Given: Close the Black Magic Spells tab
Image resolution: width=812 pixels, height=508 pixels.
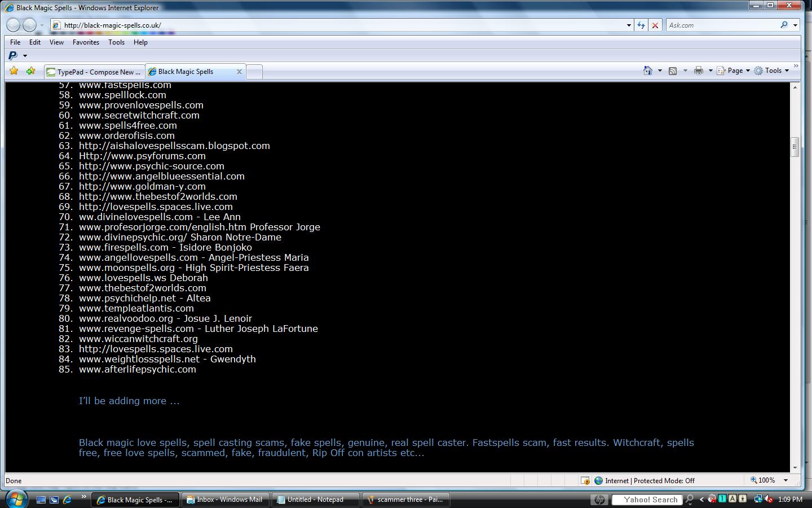Looking at the screenshot, I should point(239,72).
